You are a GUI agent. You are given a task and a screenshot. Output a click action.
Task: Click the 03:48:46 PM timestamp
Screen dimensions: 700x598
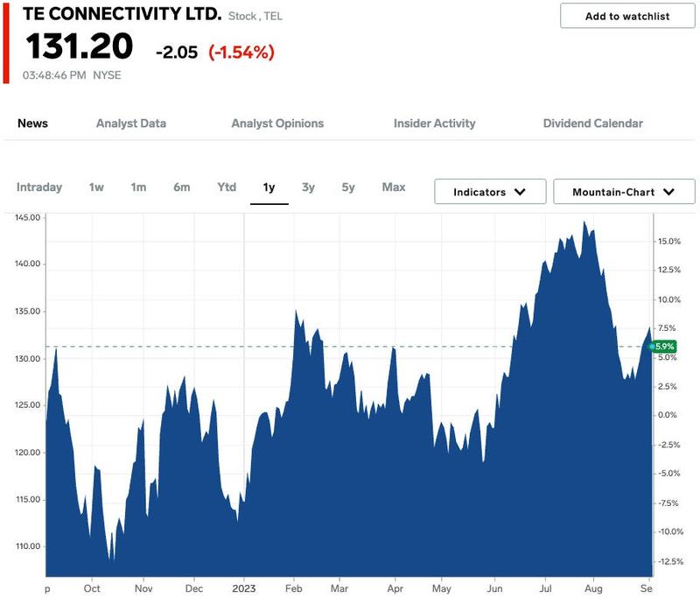click(54, 75)
